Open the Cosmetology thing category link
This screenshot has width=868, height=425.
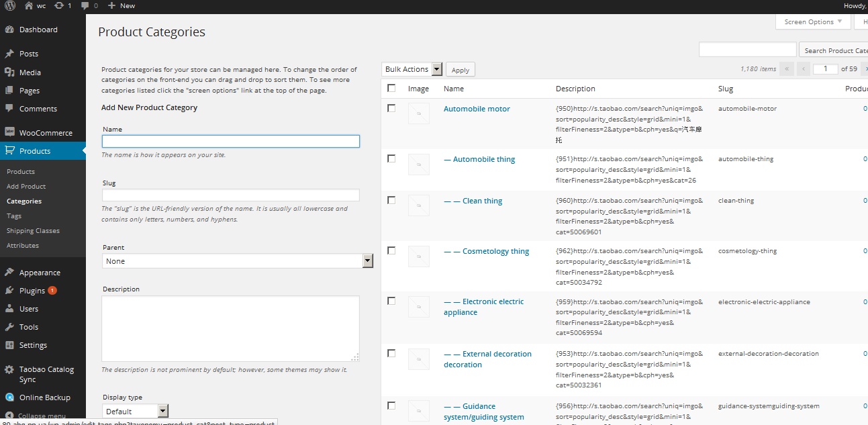click(x=495, y=251)
